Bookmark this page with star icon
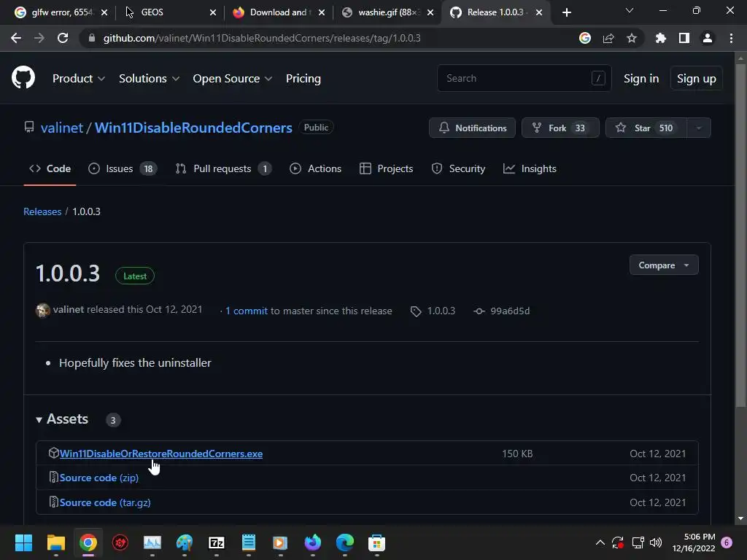Image resolution: width=747 pixels, height=560 pixels. 632,38
